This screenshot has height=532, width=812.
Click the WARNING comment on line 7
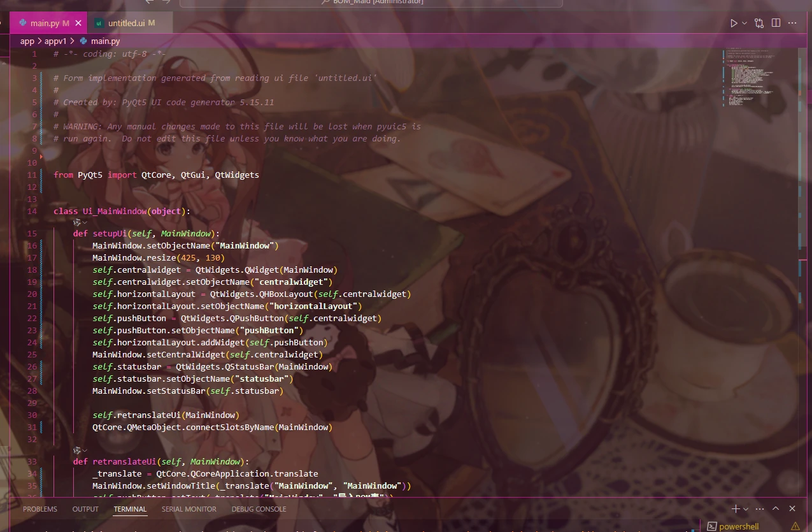237,127
